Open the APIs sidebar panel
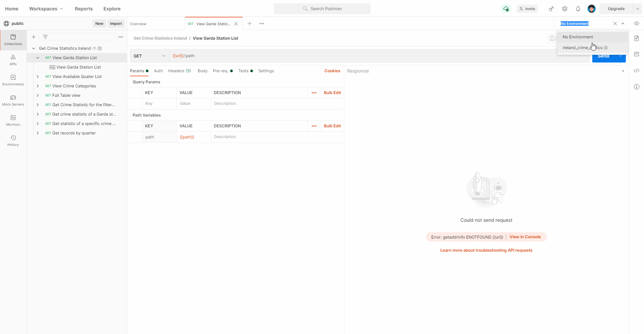644x334 pixels. pyautogui.click(x=13, y=60)
